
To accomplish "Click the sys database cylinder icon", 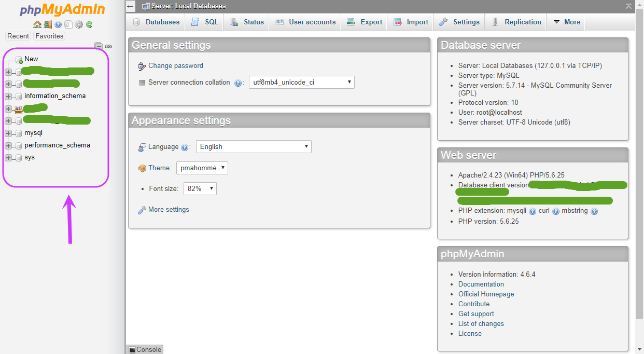I will [x=19, y=158].
